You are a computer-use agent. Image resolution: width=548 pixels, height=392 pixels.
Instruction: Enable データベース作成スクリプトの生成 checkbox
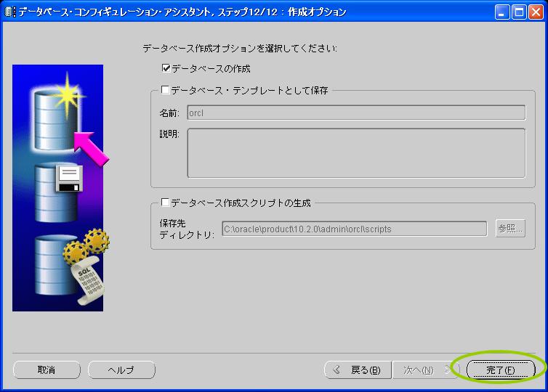coord(165,203)
